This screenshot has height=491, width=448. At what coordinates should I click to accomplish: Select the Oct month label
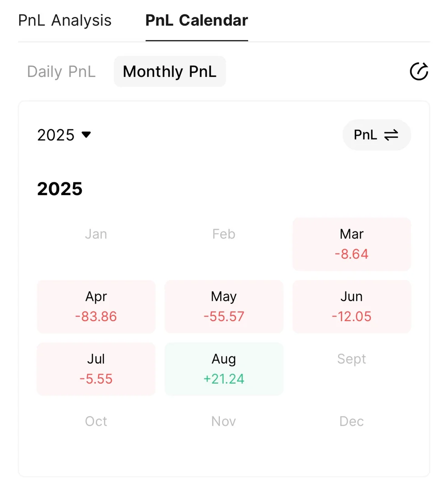[x=96, y=421]
